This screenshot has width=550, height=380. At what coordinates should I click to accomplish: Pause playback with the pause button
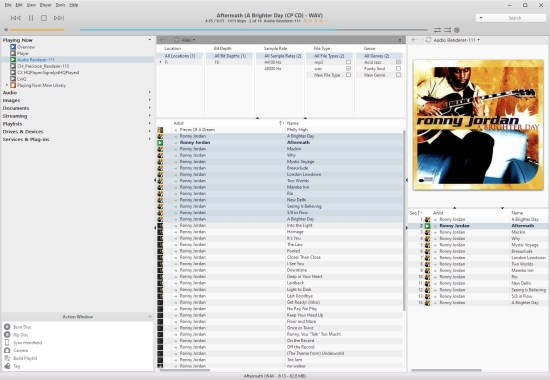(31, 18)
